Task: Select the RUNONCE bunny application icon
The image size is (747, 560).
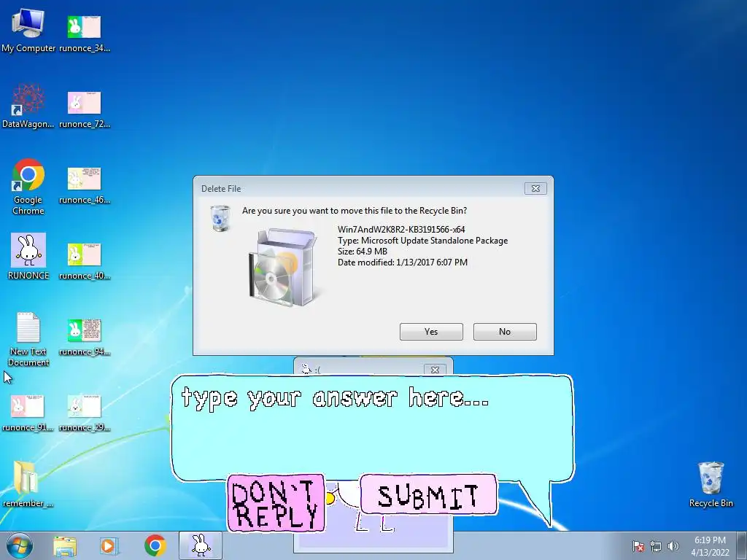Action: pos(28,256)
